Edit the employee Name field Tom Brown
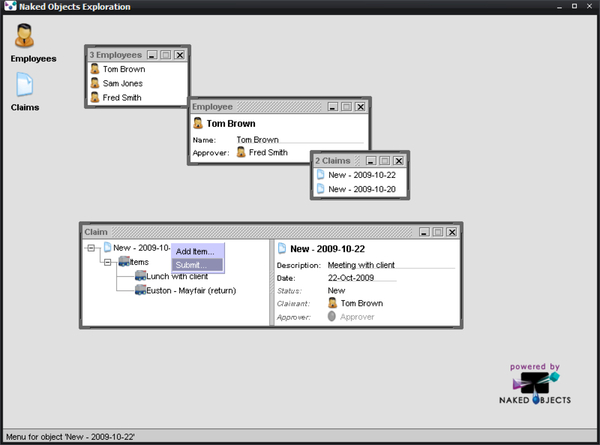The height and width of the screenshot is (445, 600). click(258, 141)
